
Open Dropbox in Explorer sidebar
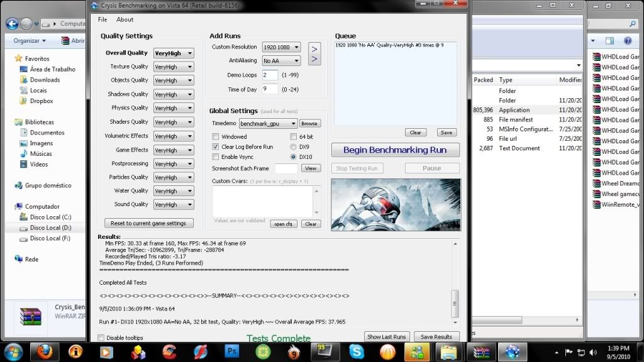pyautogui.click(x=41, y=101)
